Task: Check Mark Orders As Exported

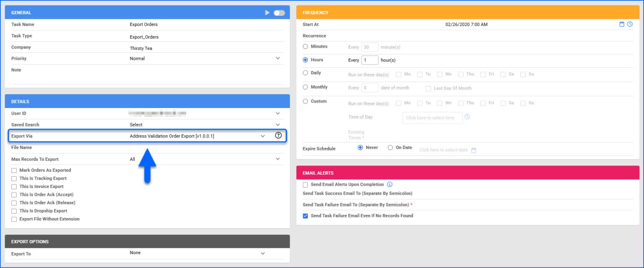Action: click(x=13, y=170)
